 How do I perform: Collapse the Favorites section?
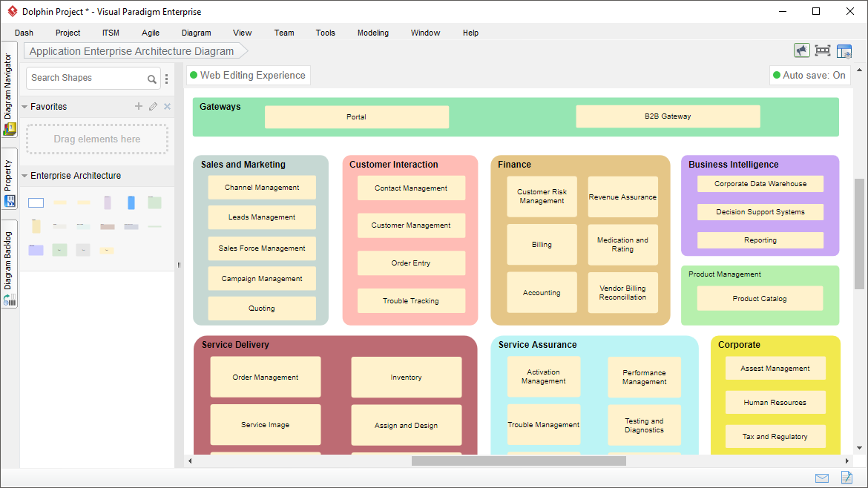coord(24,107)
